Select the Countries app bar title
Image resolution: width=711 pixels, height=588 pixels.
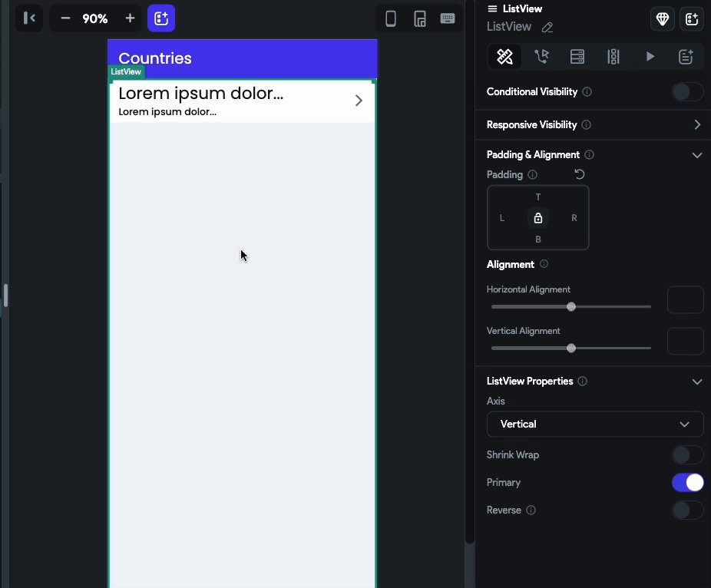pyautogui.click(x=155, y=58)
